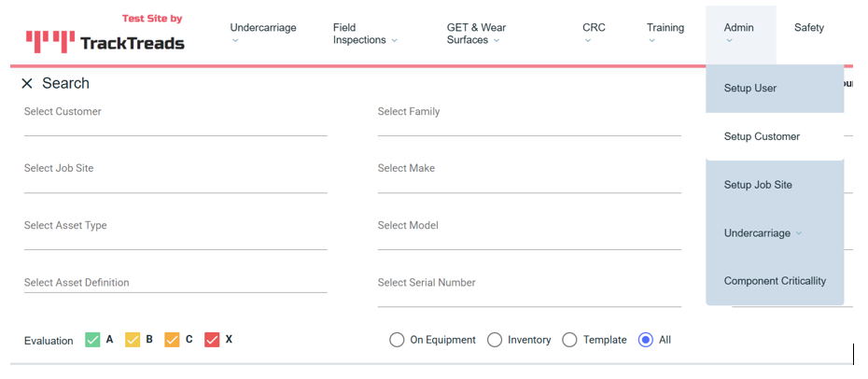Select the Template radio button

tap(569, 340)
